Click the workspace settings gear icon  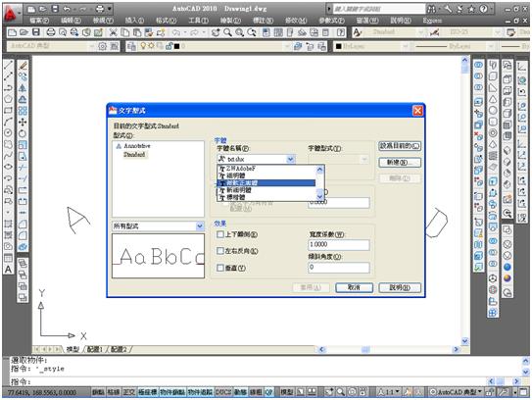103,46
